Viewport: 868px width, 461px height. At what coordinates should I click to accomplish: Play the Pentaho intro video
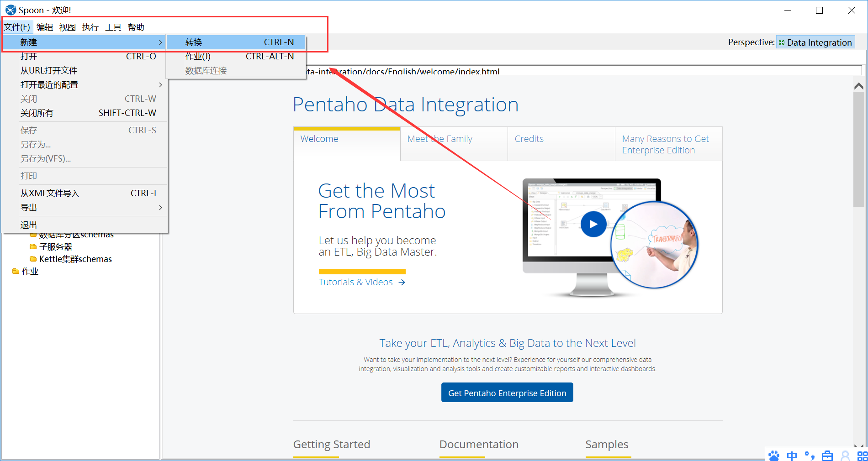point(593,224)
